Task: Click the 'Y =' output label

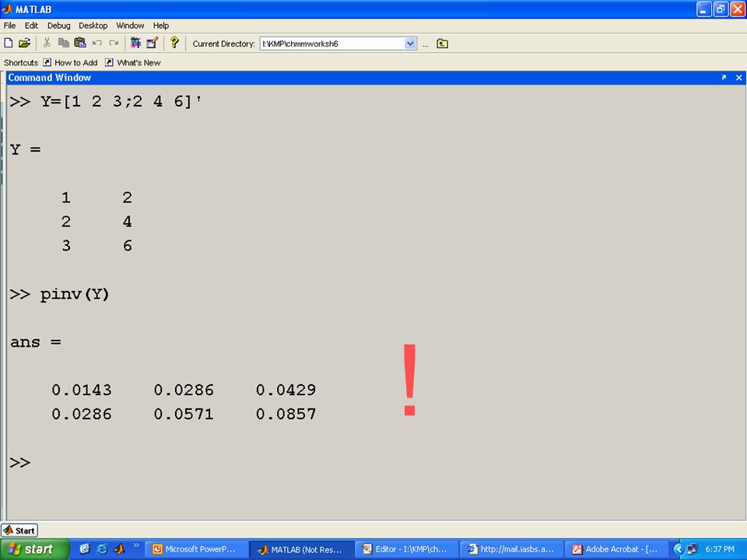Action: click(25, 149)
